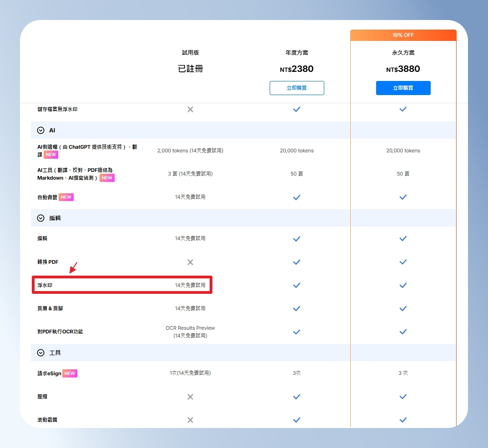Screen dimensions: 488x448
Task: Click the 浮水印 checkmark in annual plan
Action: pos(297,285)
